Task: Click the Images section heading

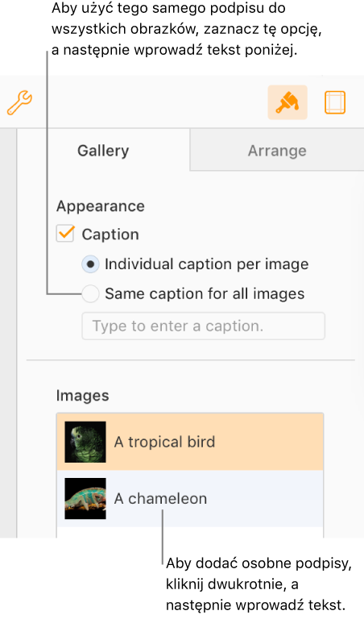Action: [x=82, y=396]
